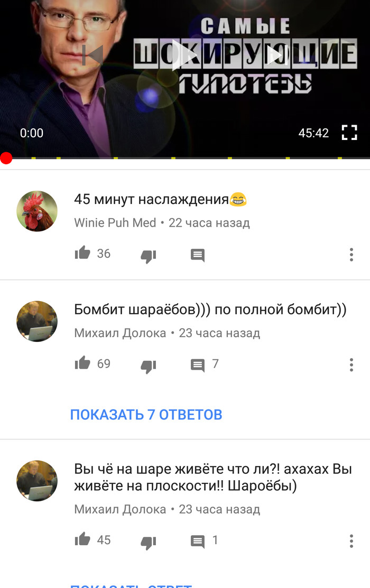Dislike the 'Вы чё на шаре' comment
370x588 pixels.
148,542
